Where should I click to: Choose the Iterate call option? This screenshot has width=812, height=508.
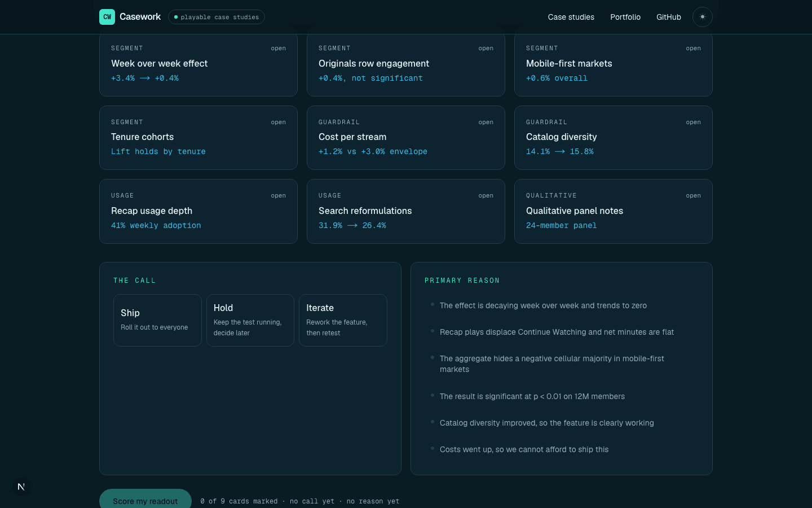[x=343, y=320]
